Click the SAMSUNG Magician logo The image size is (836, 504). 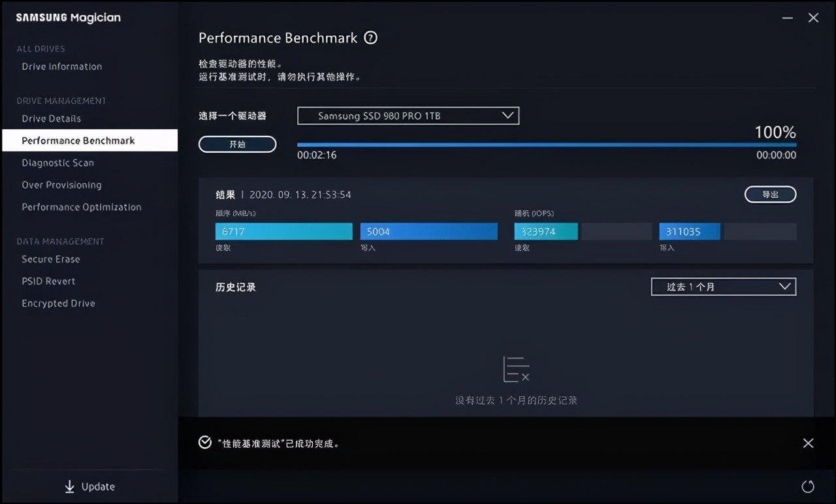click(67, 18)
